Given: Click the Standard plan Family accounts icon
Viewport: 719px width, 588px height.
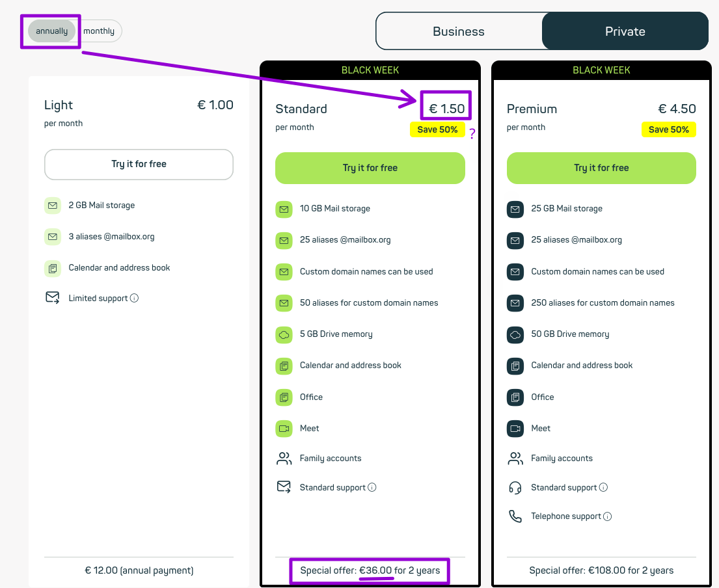Looking at the screenshot, I should tap(284, 459).
